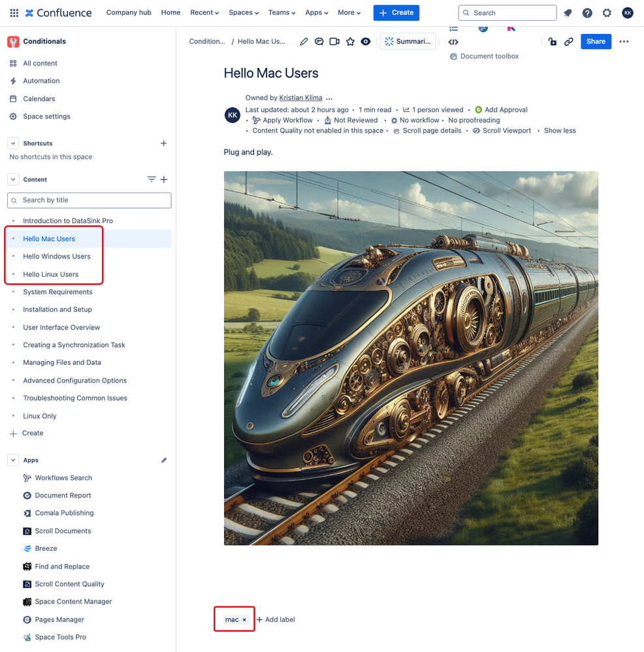Viewport: 644px width, 652px height.
Task: Click the Create button in top bar
Action: 396,13
